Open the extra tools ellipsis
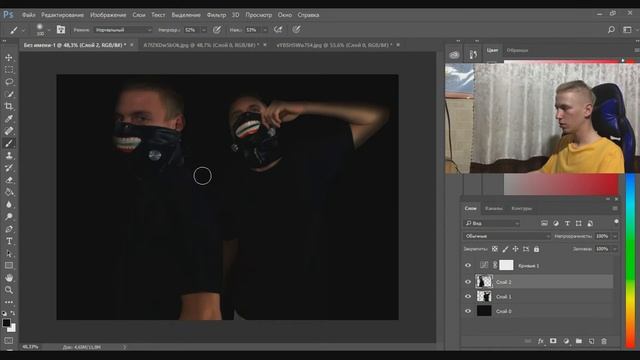The image size is (640, 360). click(x=9, y=302)
